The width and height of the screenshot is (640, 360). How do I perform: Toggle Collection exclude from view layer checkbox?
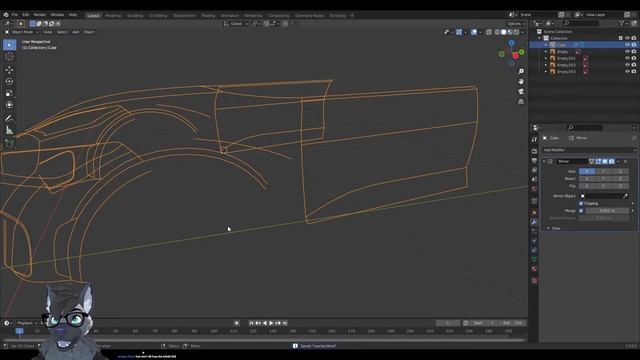(621, 38)
